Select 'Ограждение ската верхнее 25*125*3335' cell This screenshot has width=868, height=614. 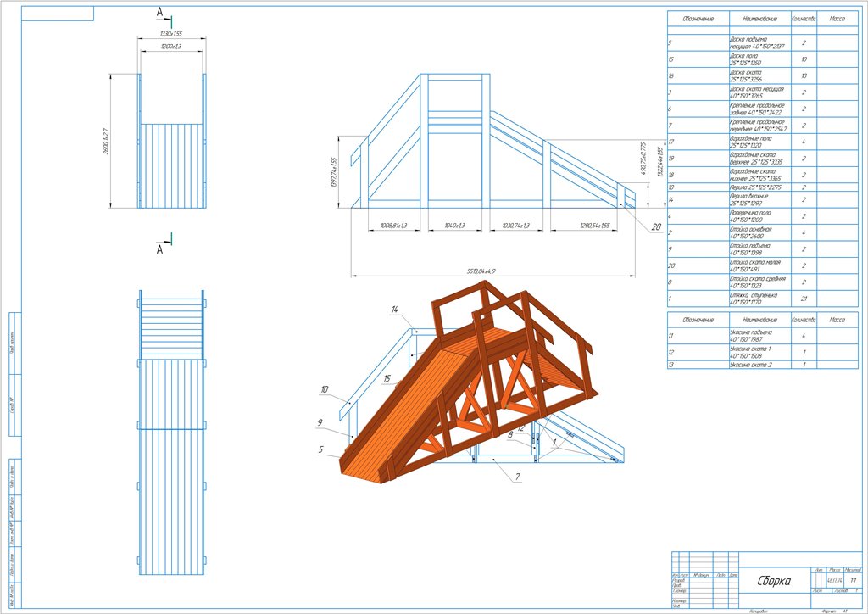tap(760, 159)
